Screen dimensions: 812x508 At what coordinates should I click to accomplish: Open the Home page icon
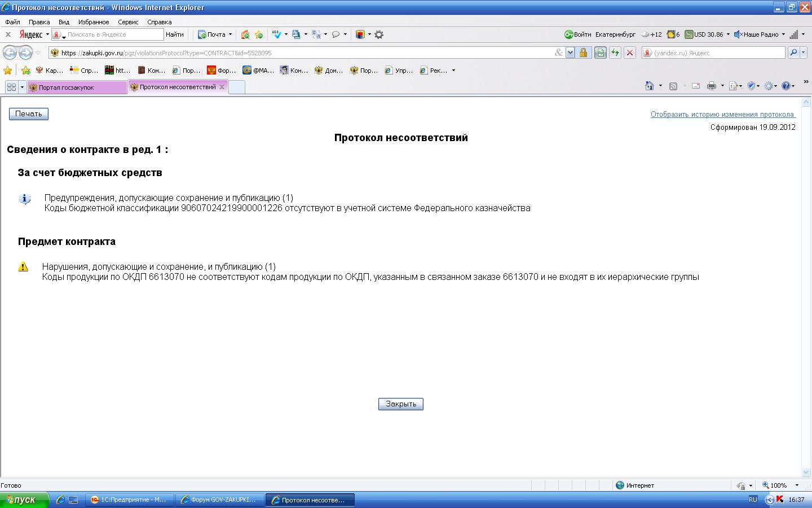coord(649,86)
